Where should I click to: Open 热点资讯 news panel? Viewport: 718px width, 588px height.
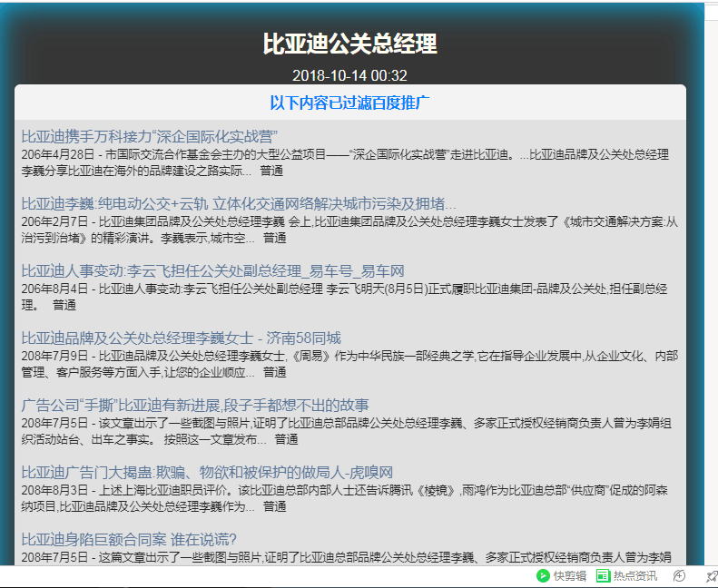626,575
